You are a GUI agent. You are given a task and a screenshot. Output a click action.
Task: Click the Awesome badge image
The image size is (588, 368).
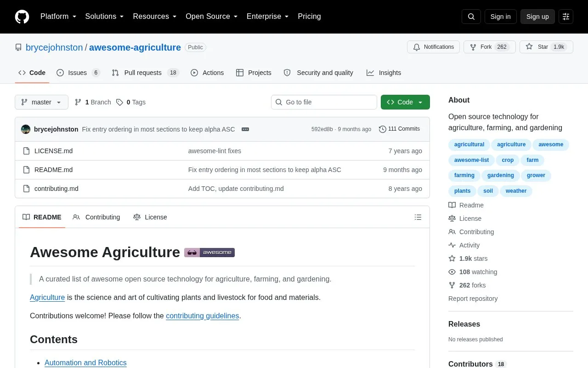pos(209,252)
